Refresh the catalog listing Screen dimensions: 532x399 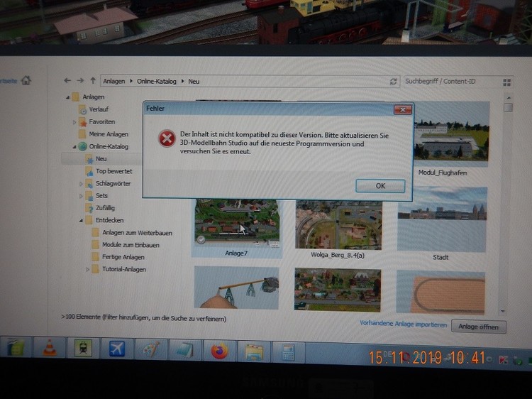(x=393, y=82)
